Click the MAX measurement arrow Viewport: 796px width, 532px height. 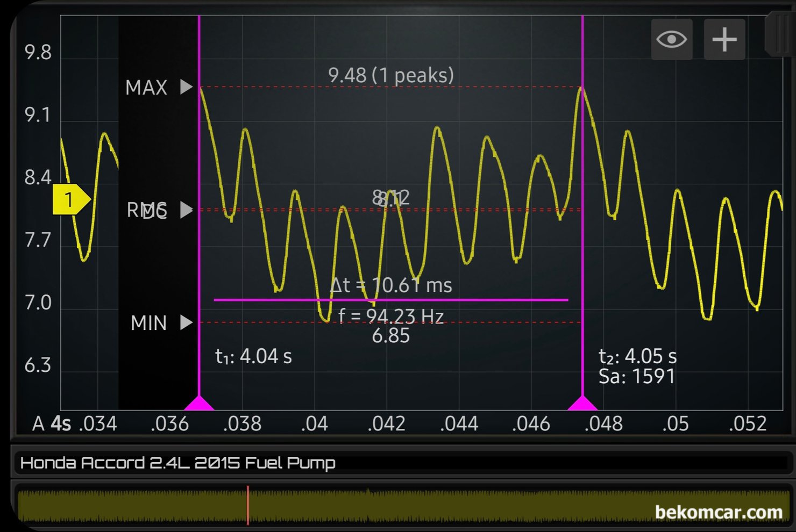186,87
